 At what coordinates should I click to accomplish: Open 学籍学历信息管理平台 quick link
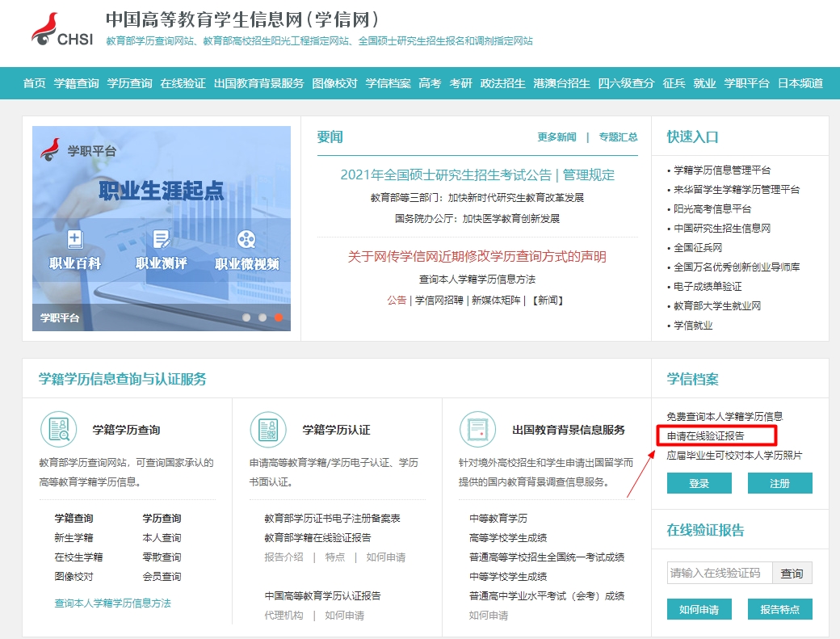[722, 170]
